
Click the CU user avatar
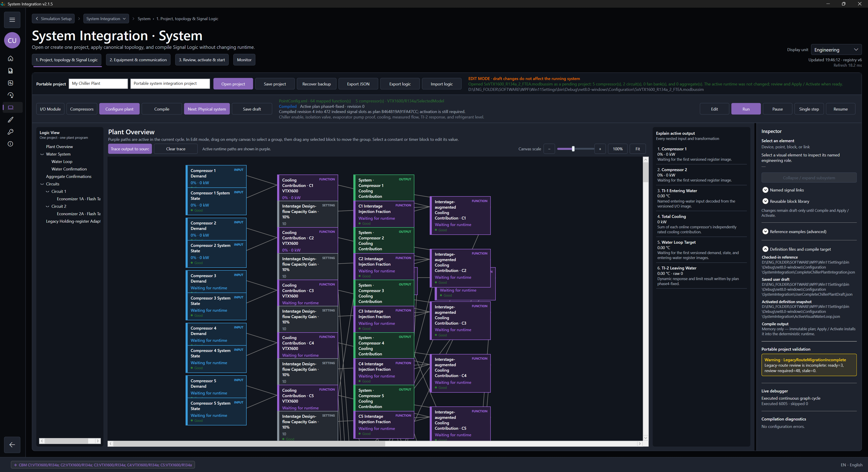click(x=12, y=40)
